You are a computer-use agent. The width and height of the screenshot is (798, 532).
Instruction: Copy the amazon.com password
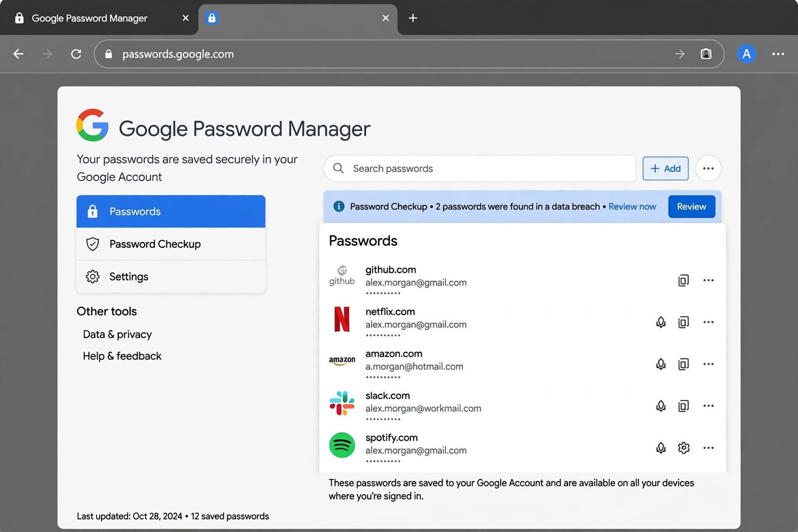(x=683, y=364)
